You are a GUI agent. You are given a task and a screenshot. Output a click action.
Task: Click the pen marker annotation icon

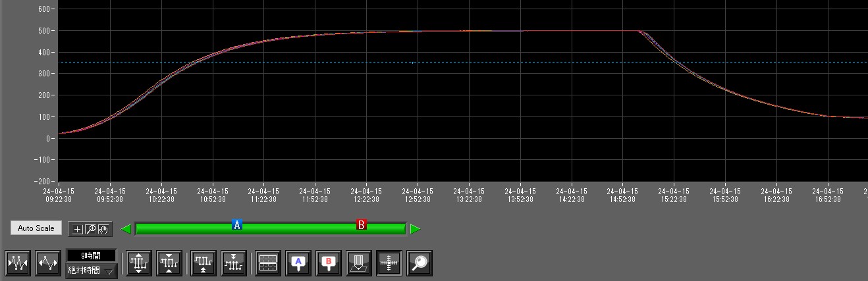pyautogui.click(x=359, y=263)
